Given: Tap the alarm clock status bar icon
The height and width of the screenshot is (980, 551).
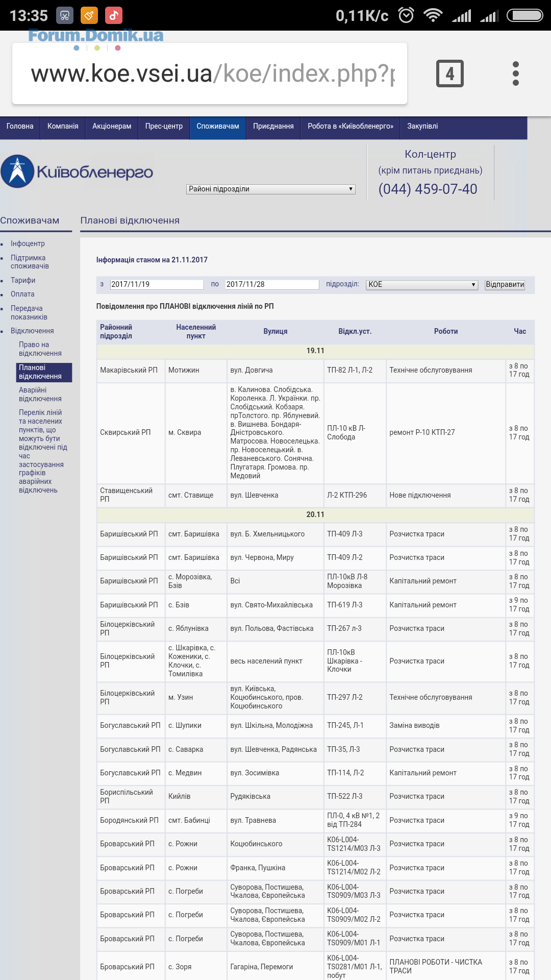Looking at the screenshot, I should (406, 15).
